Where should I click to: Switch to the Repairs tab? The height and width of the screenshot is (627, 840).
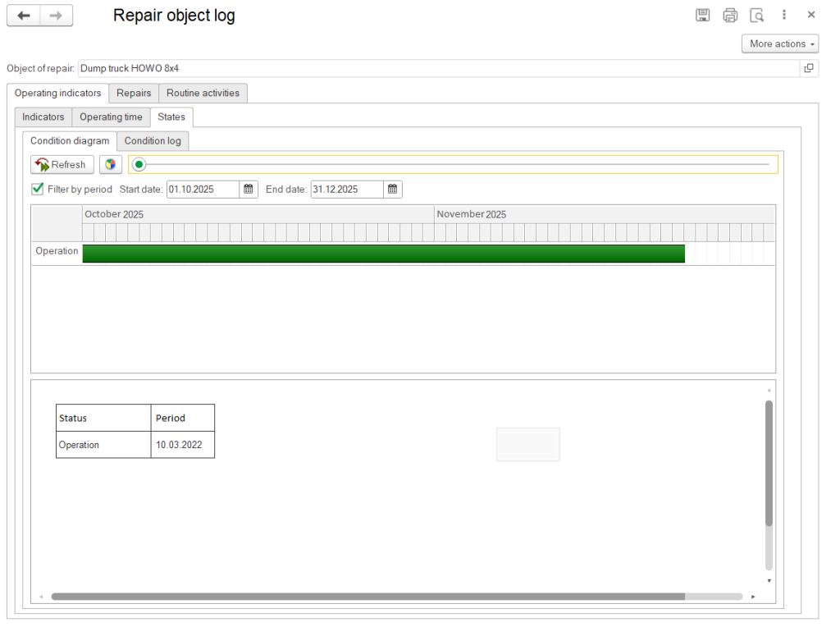pyautogui.click(x=134, y=93)
